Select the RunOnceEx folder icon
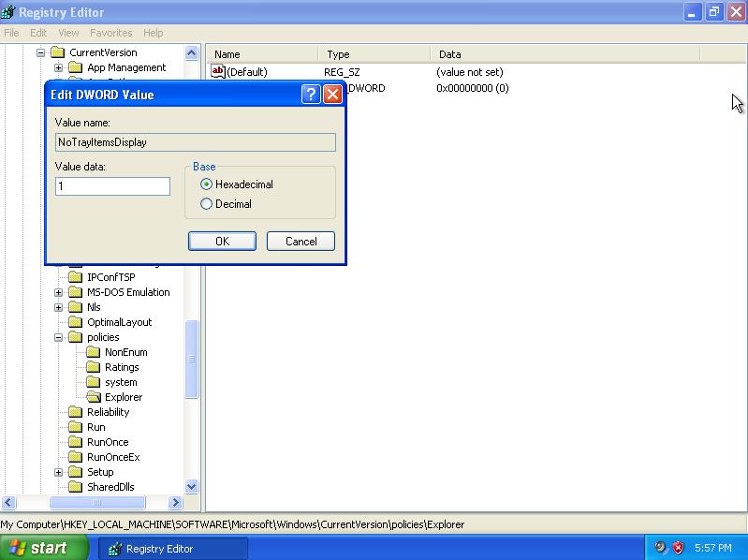The width and height of the screenshot is (748, 560). coord(76,457)
